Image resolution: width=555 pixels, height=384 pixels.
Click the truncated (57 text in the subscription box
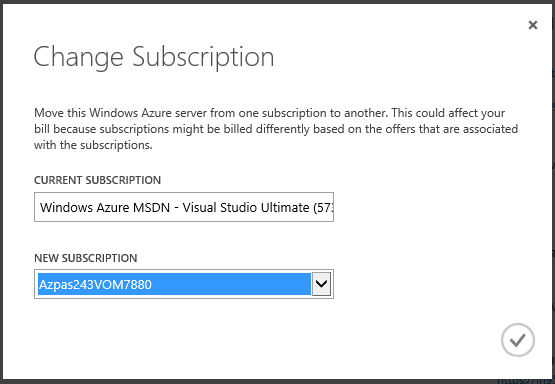tap(323, 207)
